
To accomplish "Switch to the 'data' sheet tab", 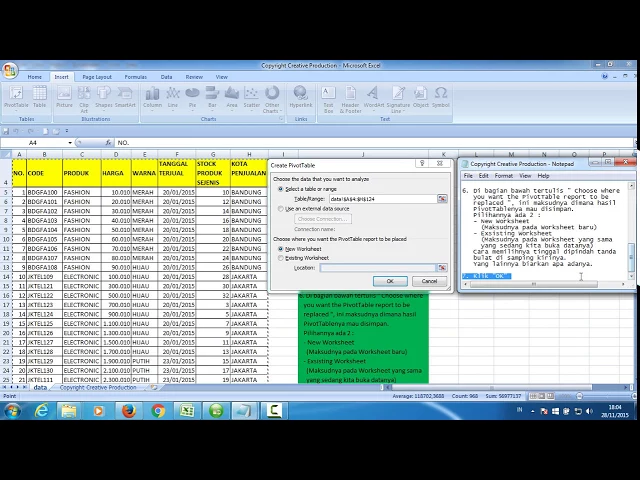I will (40, 387).
